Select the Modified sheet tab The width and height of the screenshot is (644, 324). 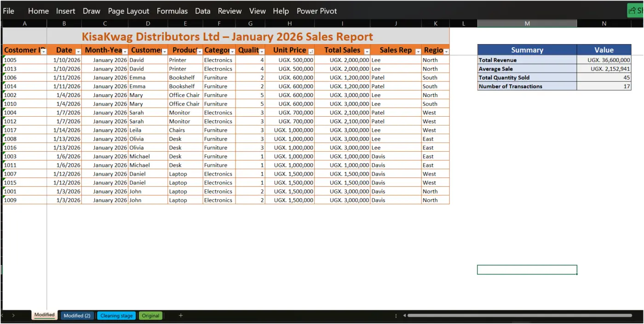45,315
